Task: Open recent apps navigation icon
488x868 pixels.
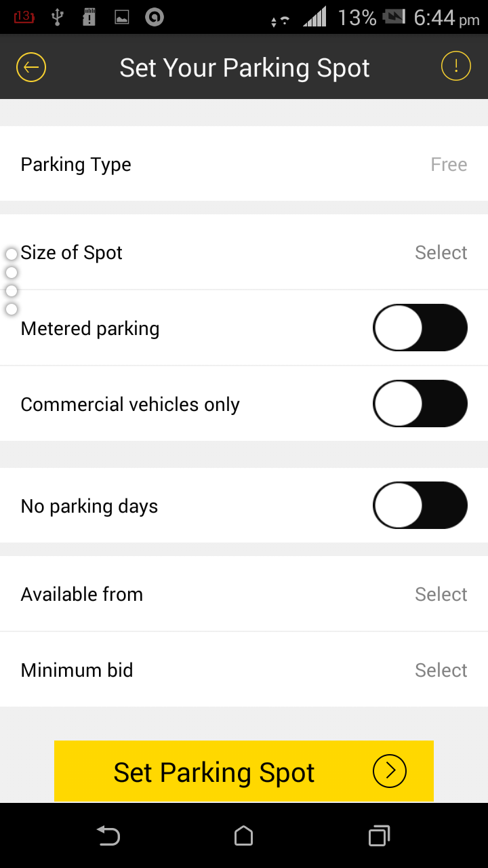Action: (379, 835)
